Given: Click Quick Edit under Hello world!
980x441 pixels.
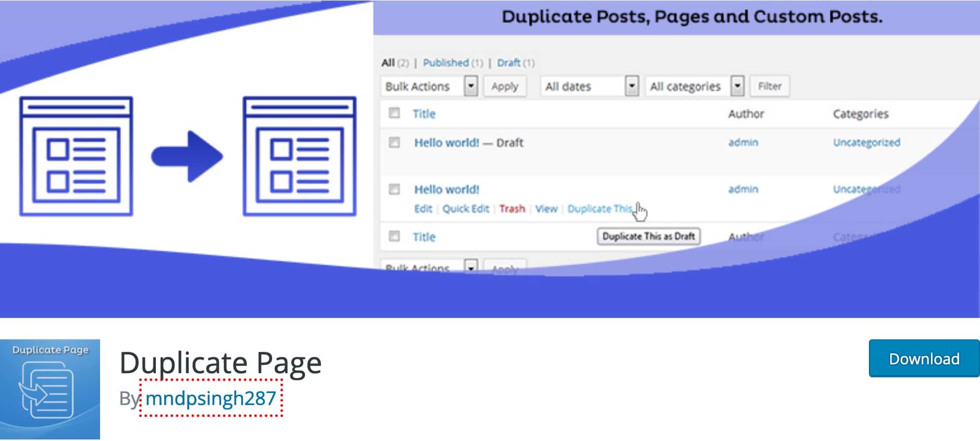Looking at the screenshot, I should click(x=465, y=209).
